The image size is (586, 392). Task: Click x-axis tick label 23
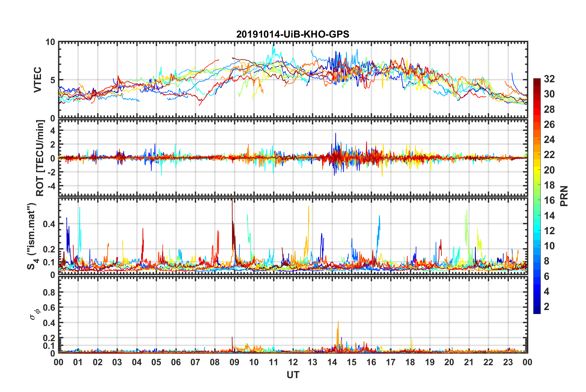[x=508, y=362]
